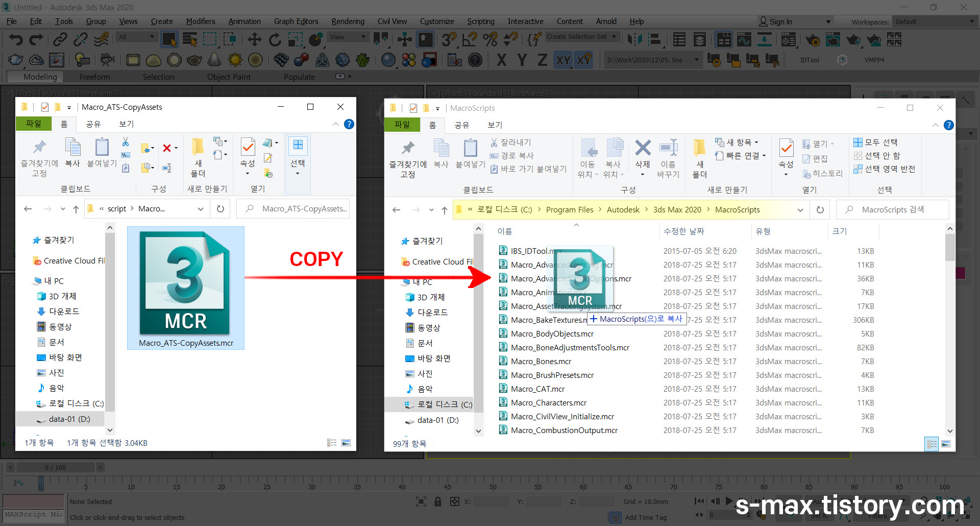Activate the Select and Rotate tool
The width and height of the screenshot is (980, 526).
pyautogui.click(x=275, y=40)
